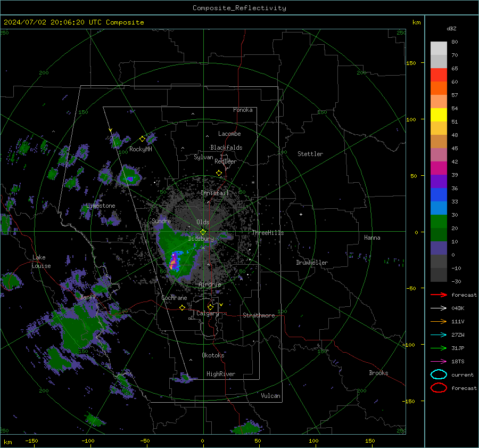Click the 2024/07/02 20:06:20 UTC timestamp

coord(53,22)
